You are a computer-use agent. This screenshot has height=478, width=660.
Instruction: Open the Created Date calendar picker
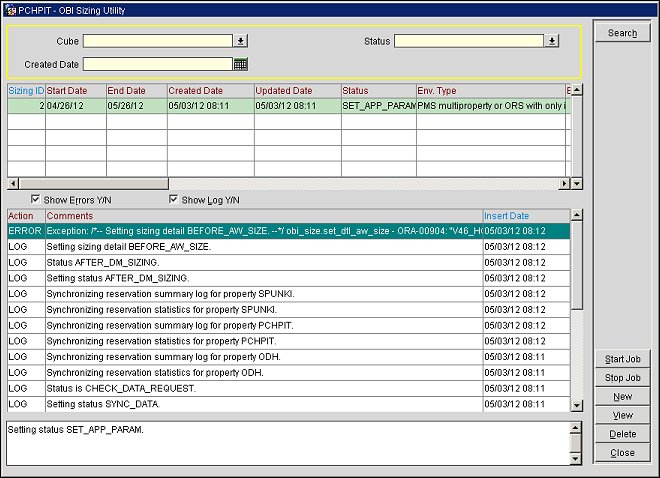click(x=240, y=64)
